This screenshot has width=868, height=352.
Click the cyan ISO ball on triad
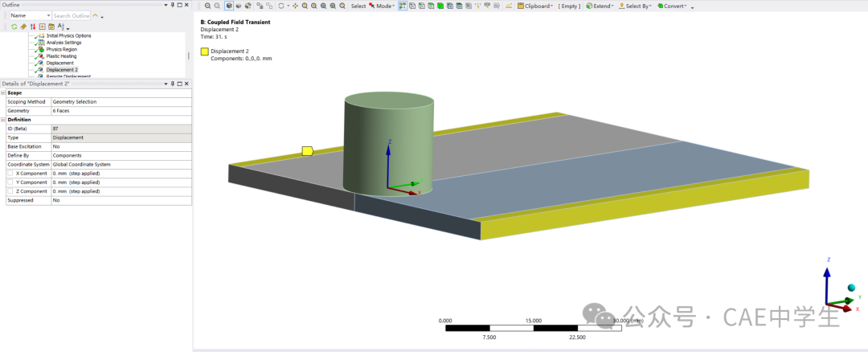851,288
